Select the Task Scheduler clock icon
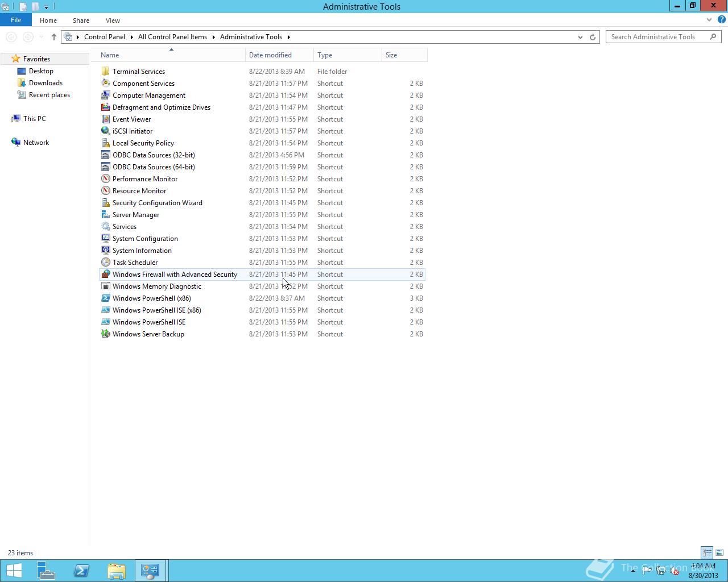Image resolution: width=728 pixels, height=582 pixels. 105,262
